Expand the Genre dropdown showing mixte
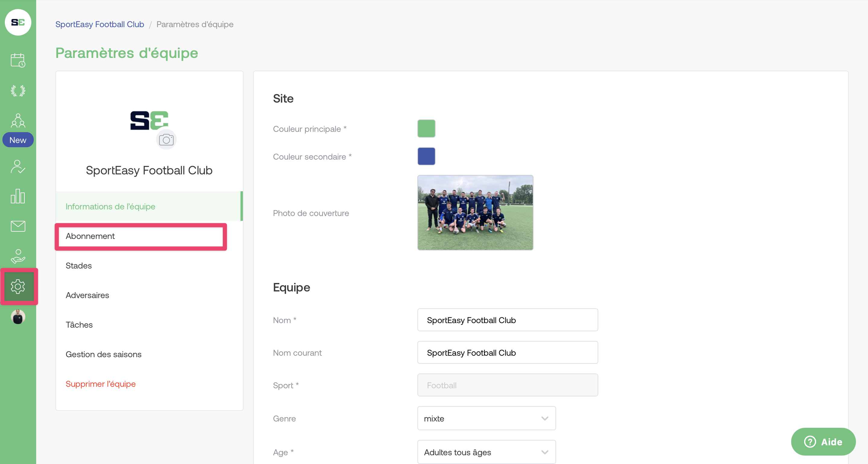 click(486, 418)
